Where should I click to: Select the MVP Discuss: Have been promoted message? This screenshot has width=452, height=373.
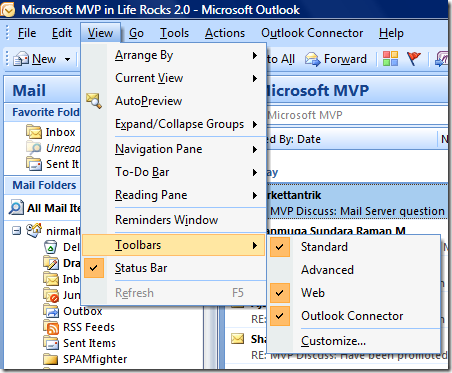[336, 347]
